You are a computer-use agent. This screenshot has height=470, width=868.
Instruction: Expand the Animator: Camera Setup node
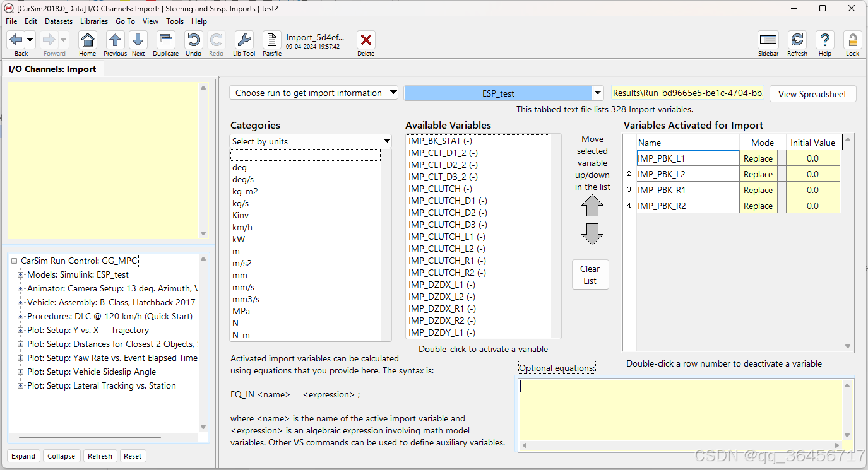tap(21, 288)
